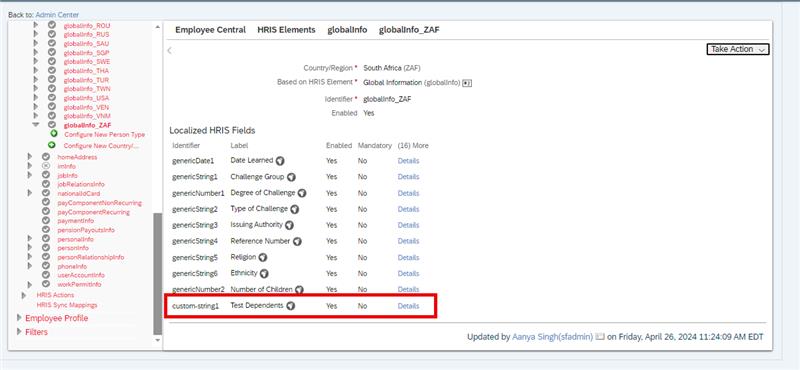This screenshot has width=800, height=370.
Task: Go to globalInfo breadcrumb
Action: pos(347,30)
